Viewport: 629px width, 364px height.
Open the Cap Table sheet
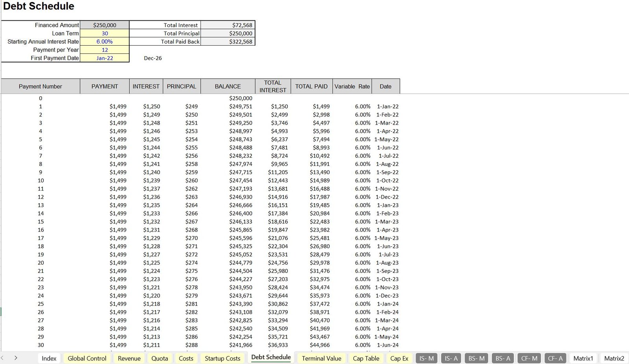(366, 358)
